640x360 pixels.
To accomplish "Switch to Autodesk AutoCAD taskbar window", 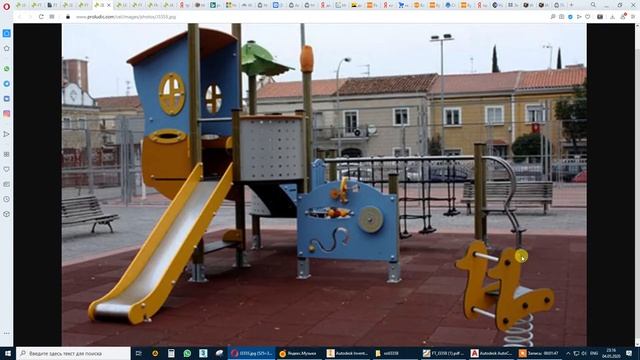I will 491,353.
